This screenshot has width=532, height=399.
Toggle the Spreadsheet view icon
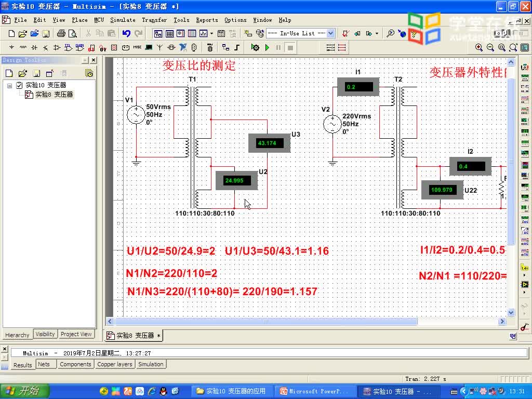(169, 34)
